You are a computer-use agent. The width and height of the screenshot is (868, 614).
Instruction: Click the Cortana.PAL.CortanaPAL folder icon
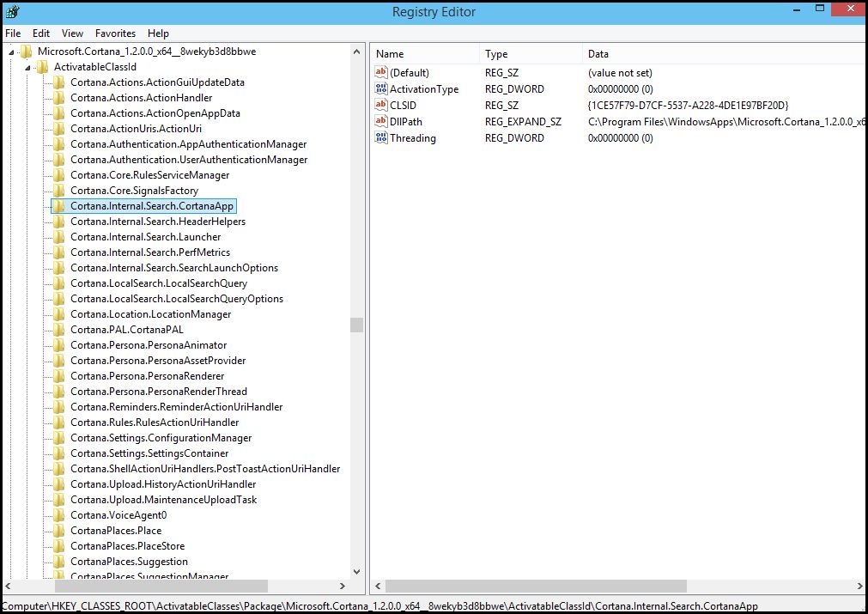[x=58, y=330]
